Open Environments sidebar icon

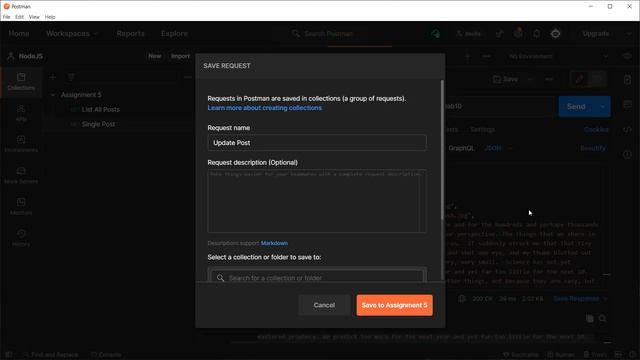21,144
